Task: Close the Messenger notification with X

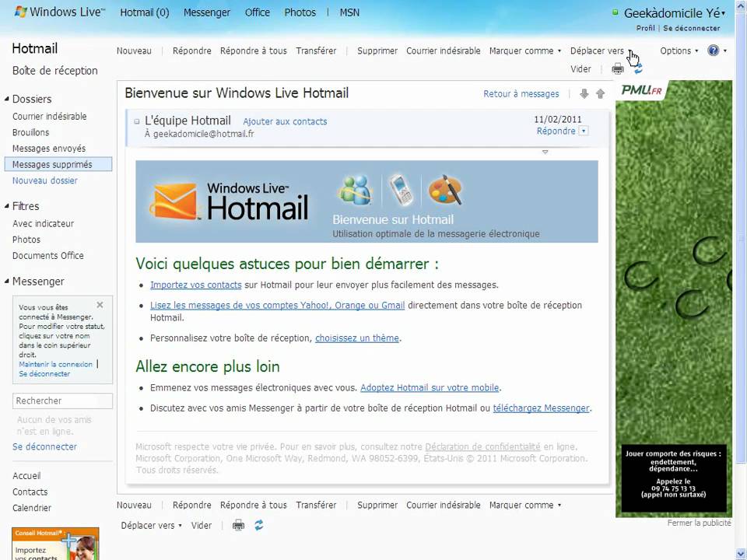Action: (x=100, y=305)
